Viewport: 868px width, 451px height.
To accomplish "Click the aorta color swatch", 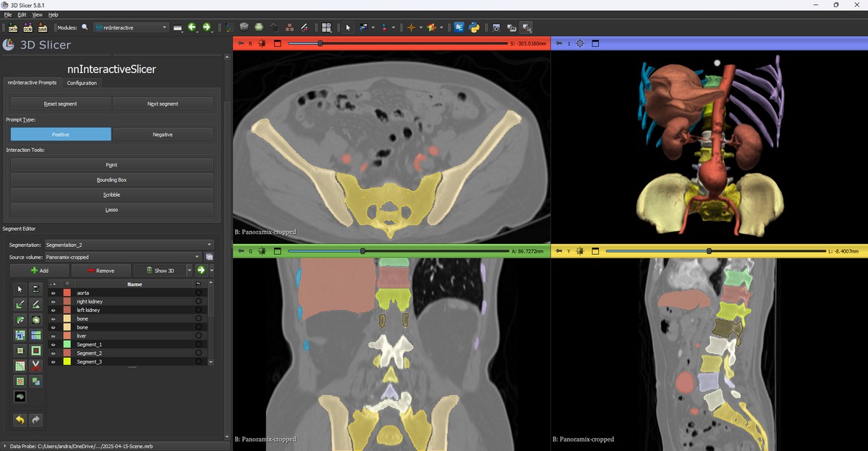I will tap(67, 293).
